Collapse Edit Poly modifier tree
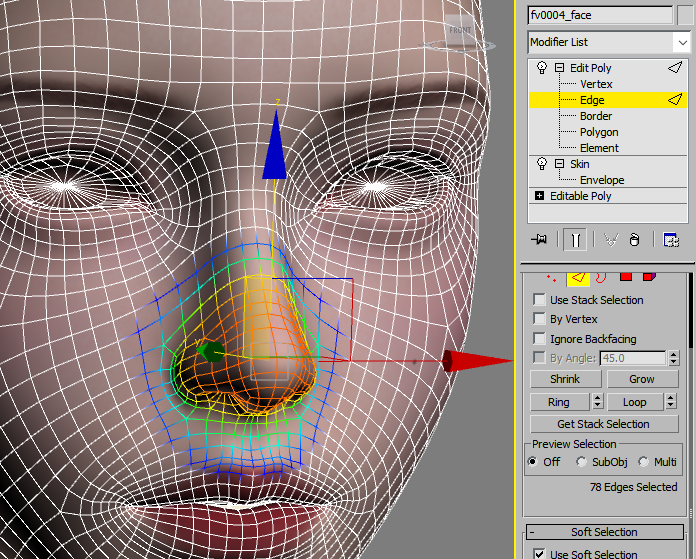The height and width of the screenshot is (559, 696). coord(559,67)
